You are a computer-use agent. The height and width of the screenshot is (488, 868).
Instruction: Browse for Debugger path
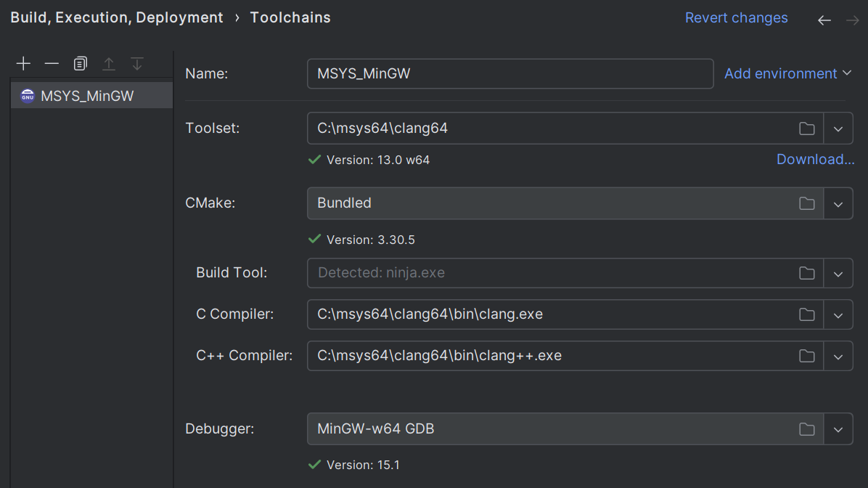(x=806, y=429)
